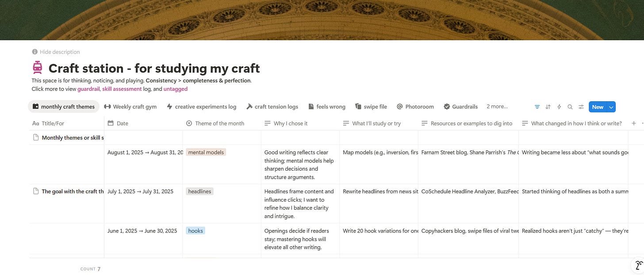Open the guardrail link in description
The width and height of the screenshot is (644, 275).
point(88,89)
